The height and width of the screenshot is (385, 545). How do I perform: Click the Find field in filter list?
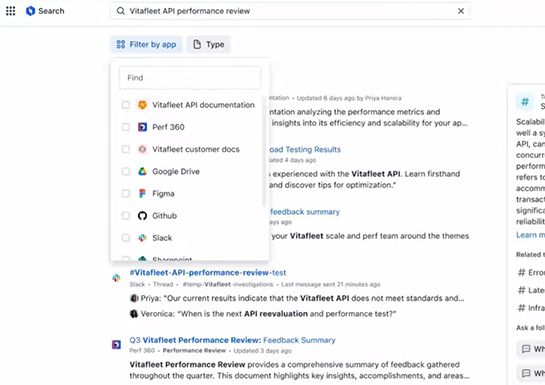pos(190,78)
